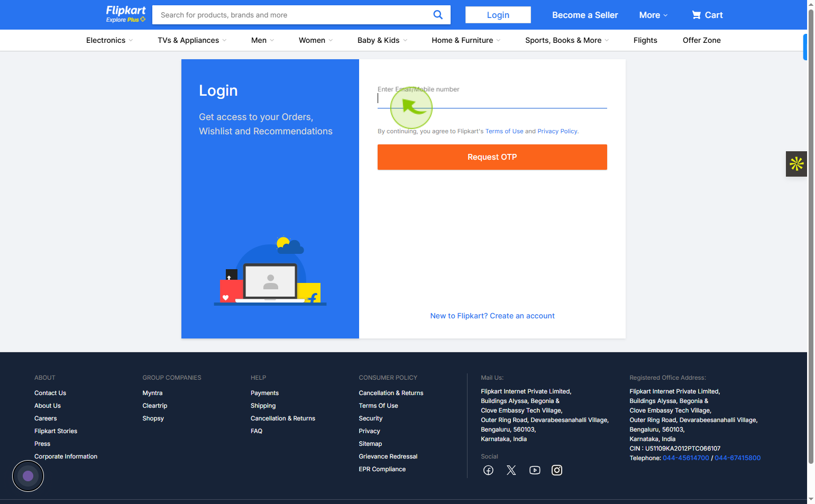Open Terms of Use in login form
Image resolution: width=815 pixels, height=504 pixels.
pos(504,131)
